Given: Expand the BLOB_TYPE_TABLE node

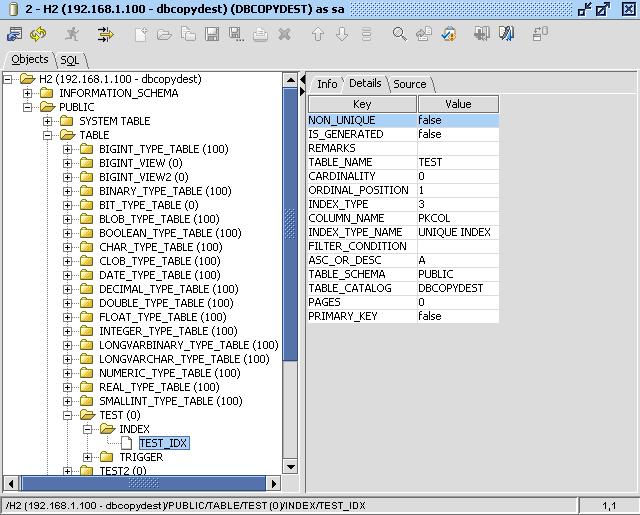Looking at the screenshot, I should tap(68, 219).
